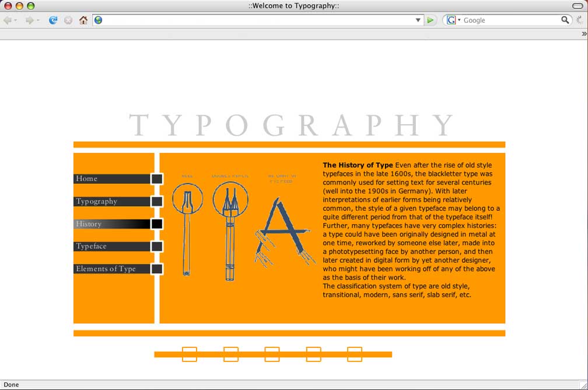588x390 pixels.
Task: Click the browser Back arrow button
Action: [8, 20]
